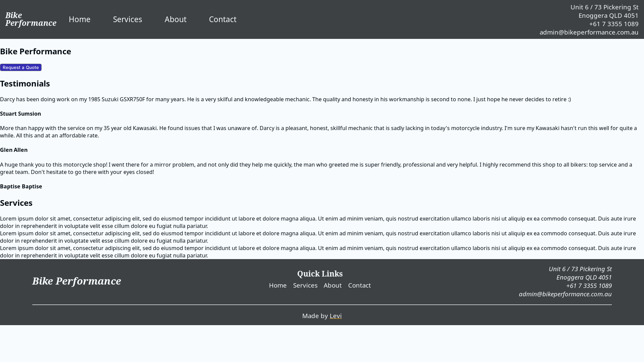Click the Bike Performance header logo
Viewport: 644px width, 362px height.
(31, 19)
